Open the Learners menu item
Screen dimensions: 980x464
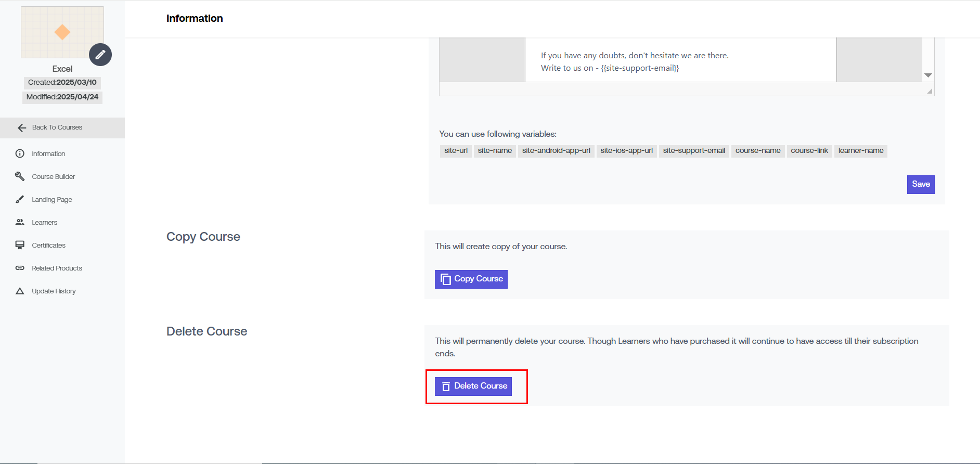(x=44, y=223)
